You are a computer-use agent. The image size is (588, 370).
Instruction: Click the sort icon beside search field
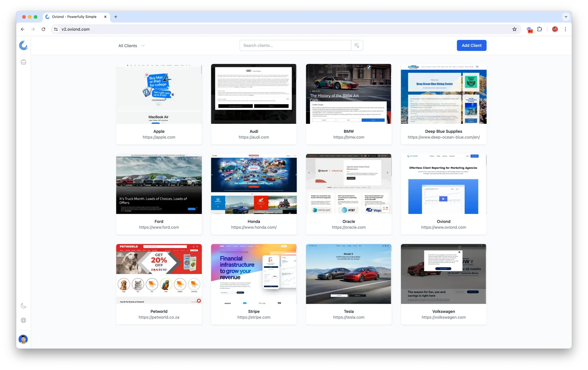357,45
